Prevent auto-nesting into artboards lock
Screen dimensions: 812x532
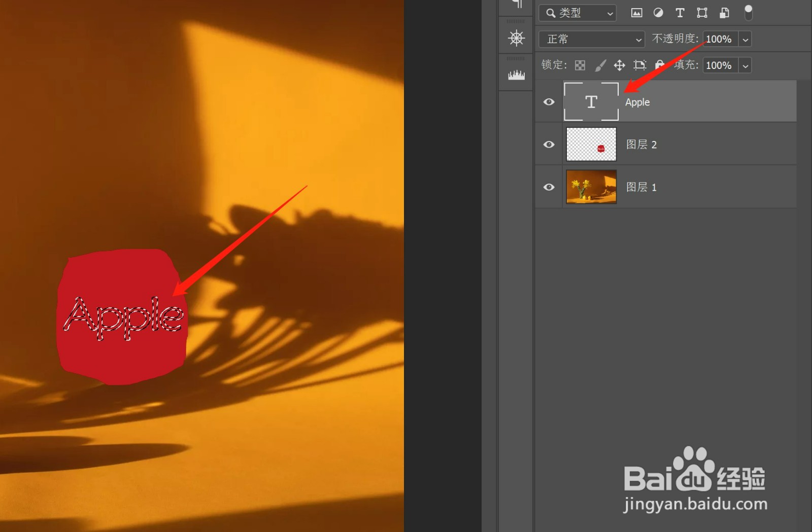pos(639,65)
